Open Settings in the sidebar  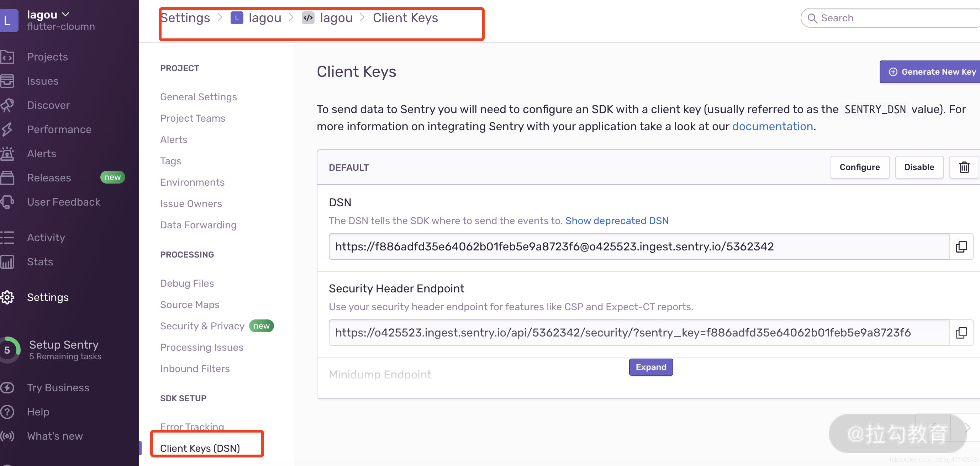48,297
